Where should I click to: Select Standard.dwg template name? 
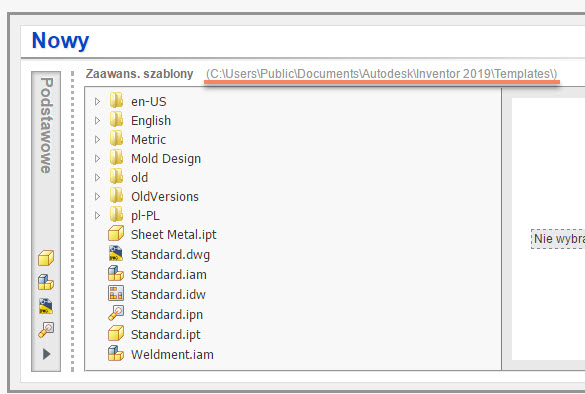point(171,255)
